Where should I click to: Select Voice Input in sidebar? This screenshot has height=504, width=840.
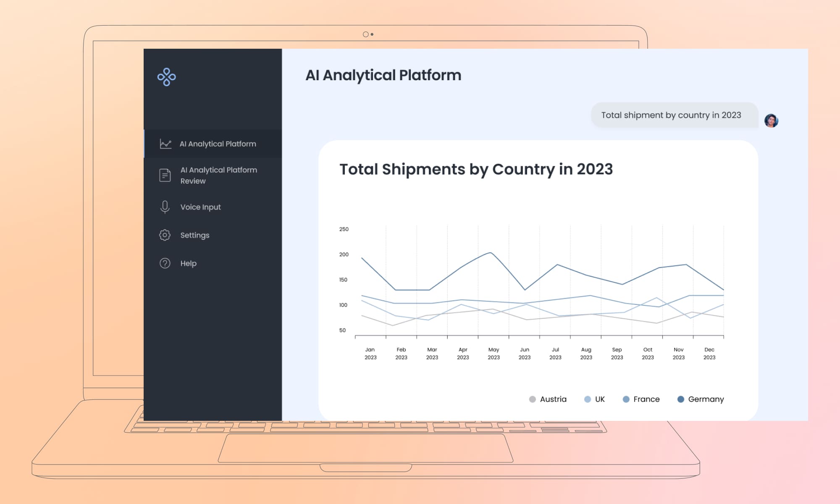[x=200, y=207]
